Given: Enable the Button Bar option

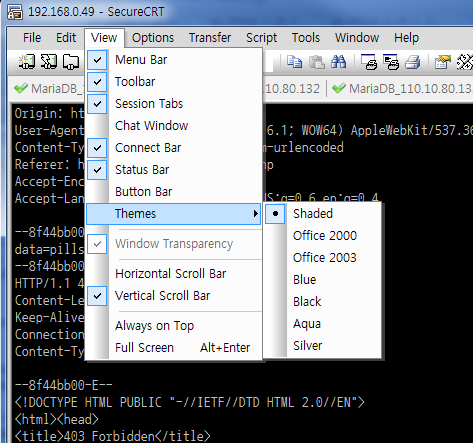Looking at the screenshot, I should (173, 192).
